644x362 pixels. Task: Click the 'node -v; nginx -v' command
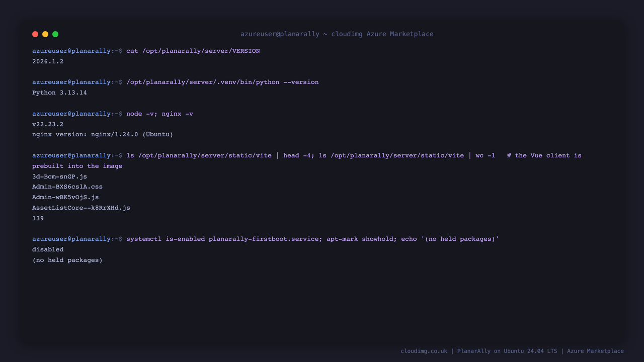(x=159, y=114)
